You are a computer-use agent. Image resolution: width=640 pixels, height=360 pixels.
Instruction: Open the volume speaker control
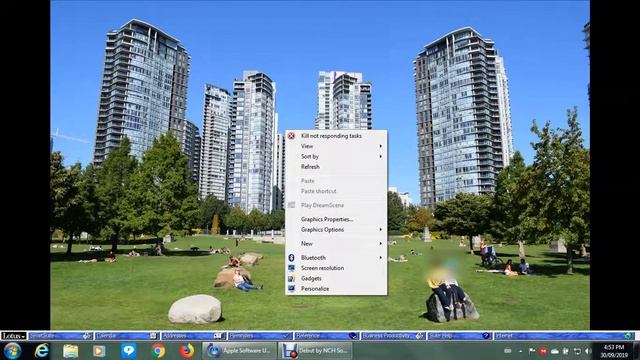click(x=588, y=351)
